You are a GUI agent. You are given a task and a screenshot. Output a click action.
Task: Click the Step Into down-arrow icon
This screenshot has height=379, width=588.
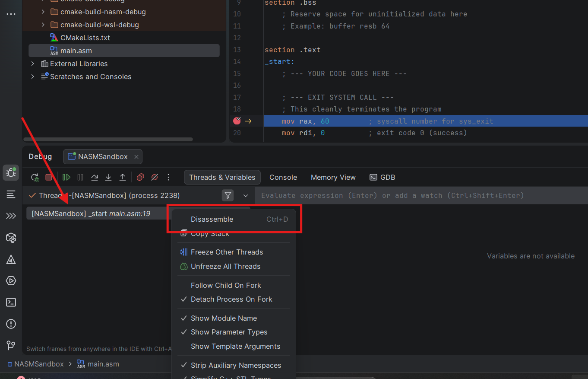(x=108, y=177)
